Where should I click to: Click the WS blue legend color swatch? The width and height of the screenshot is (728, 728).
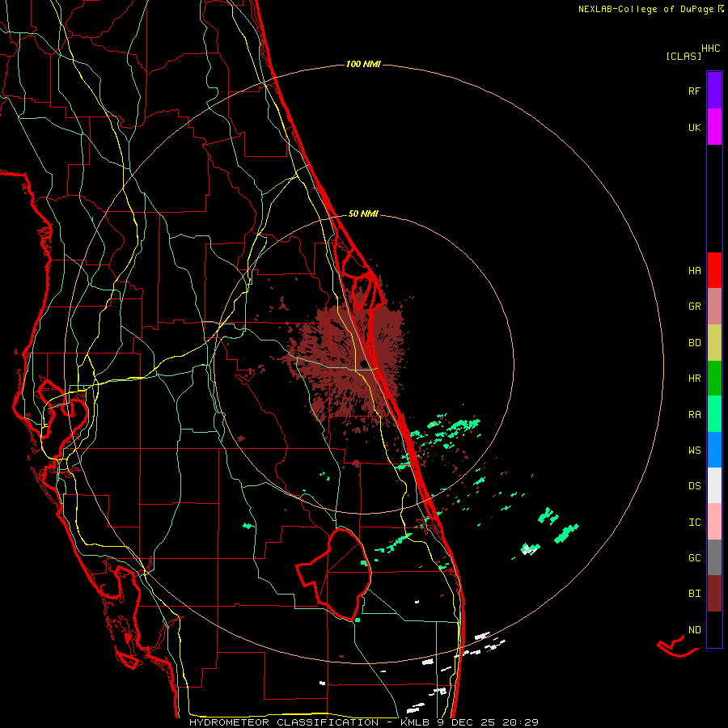coord(714,450)
